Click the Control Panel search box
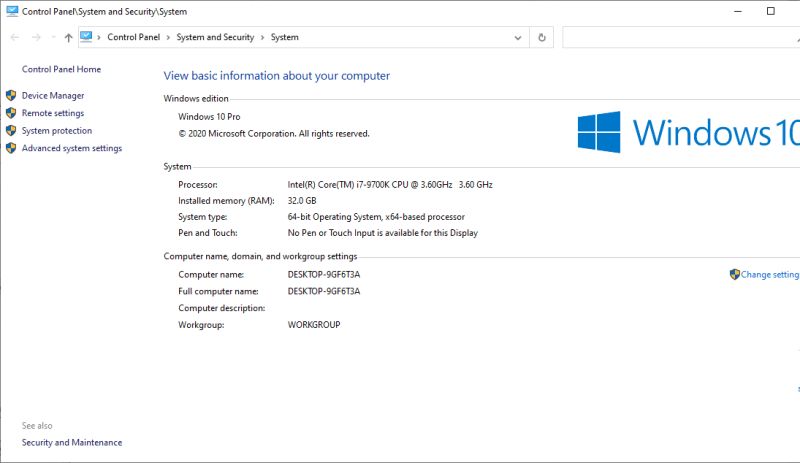This screenshot has height=463, width=800. tap(681, 37)
